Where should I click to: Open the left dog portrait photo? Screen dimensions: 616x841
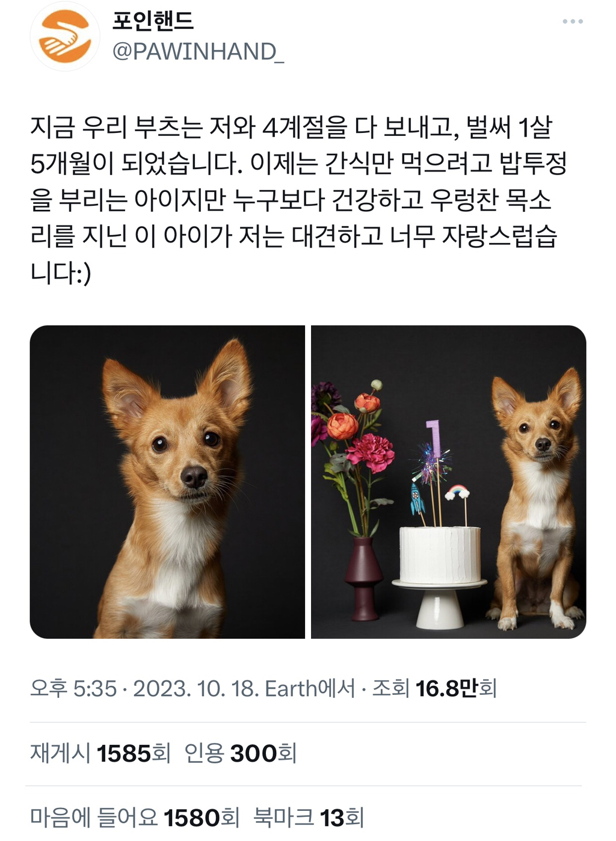coord(167,482)
